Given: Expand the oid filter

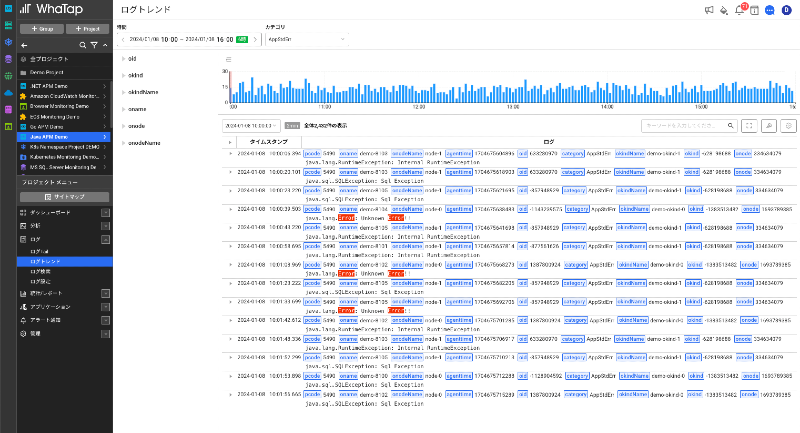Looking at the screenshot, I should 123,59.
